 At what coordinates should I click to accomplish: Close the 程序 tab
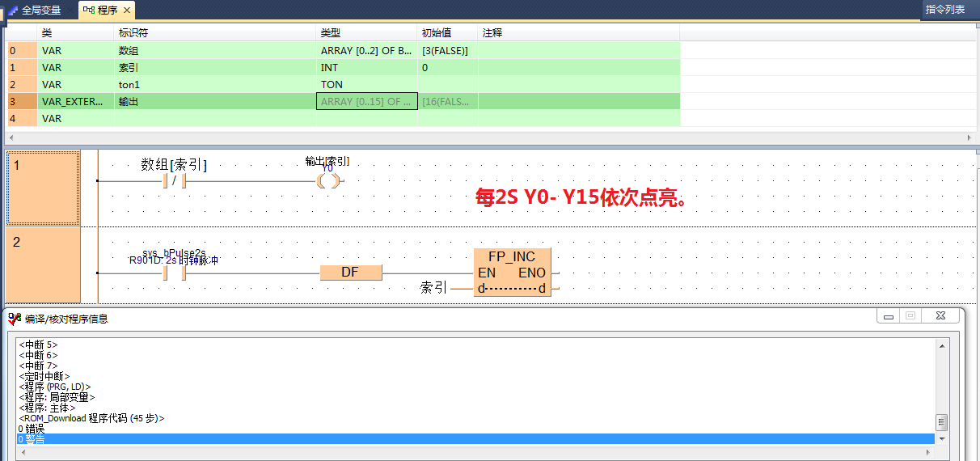[127, 11]
